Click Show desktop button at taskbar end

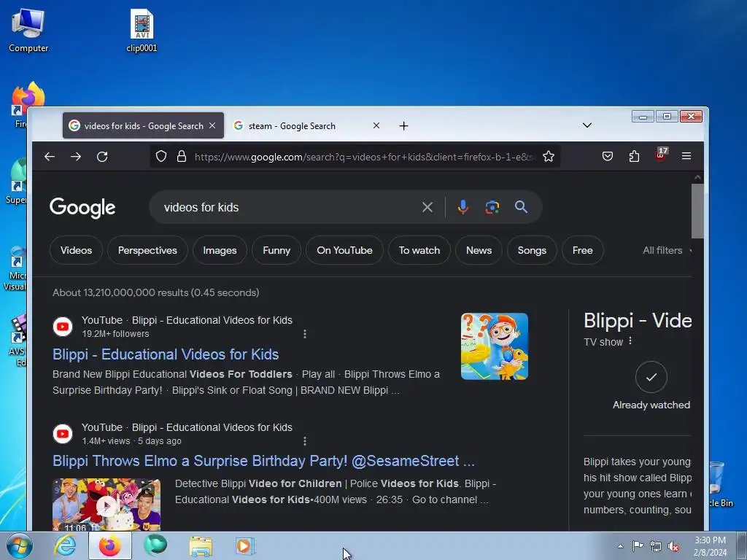click(x=742, y=546)
